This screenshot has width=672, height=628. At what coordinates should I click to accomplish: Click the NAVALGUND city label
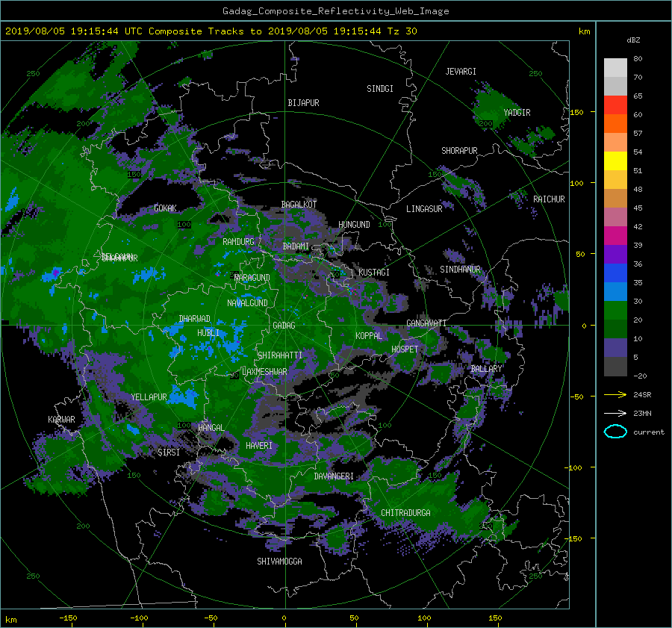[x=247, y=303]
